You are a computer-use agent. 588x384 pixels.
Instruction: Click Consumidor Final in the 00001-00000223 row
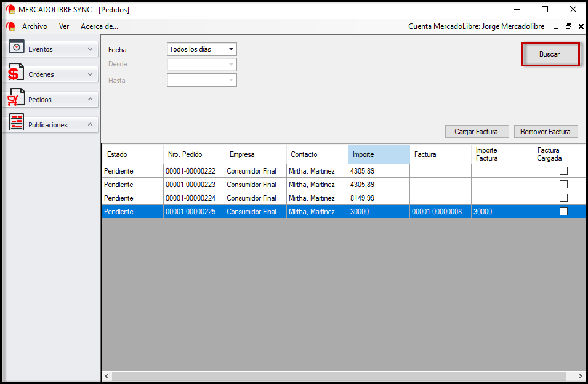click(256, 185)
